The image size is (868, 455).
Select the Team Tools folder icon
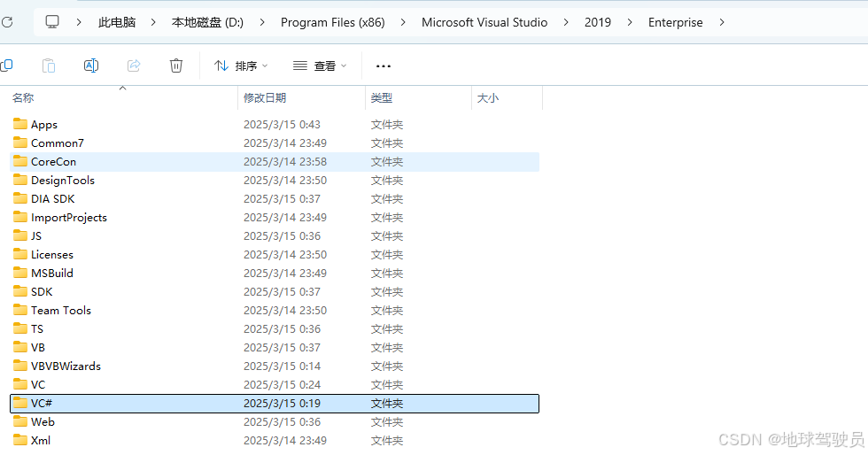click(20, 310)
